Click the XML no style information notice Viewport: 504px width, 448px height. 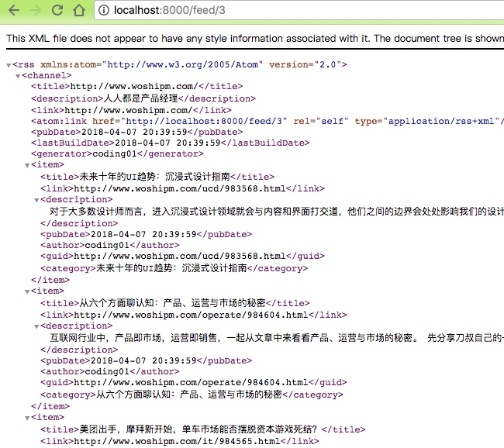pyautogui.click(x=255, y=38)
